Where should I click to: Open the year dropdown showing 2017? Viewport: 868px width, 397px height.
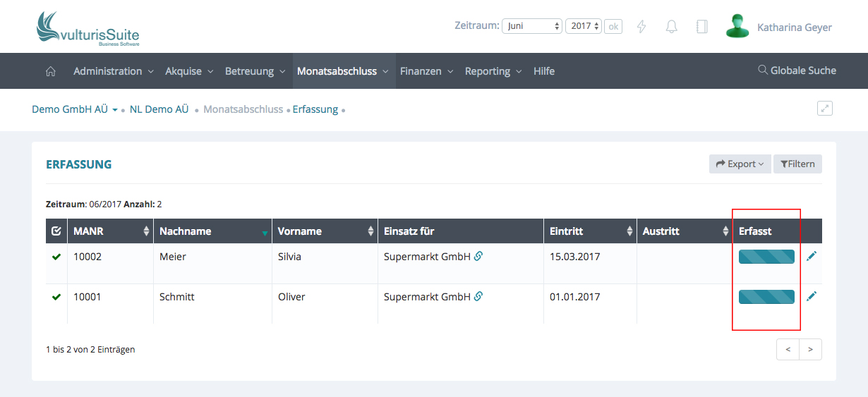584,26
